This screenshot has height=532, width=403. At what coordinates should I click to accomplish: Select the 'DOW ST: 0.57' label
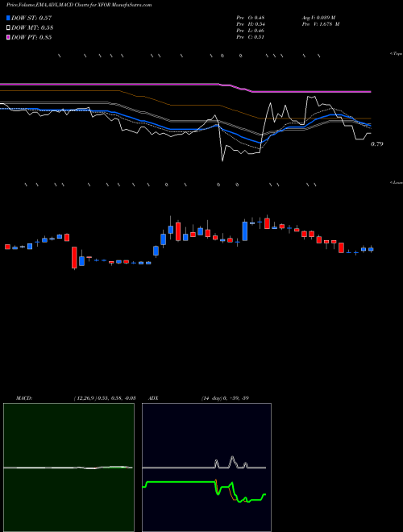pos(31,18)
